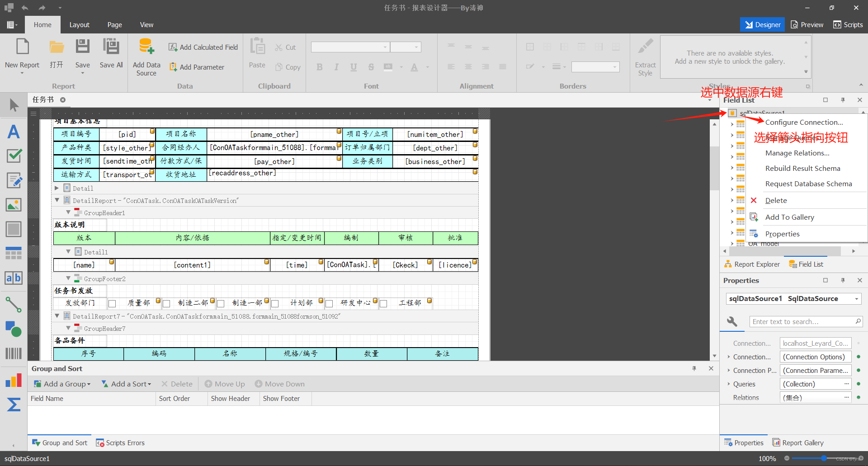Viewport: 868px width, 466px height.
Task: Click the Properties search text field
Action: (x=806, y=321)
